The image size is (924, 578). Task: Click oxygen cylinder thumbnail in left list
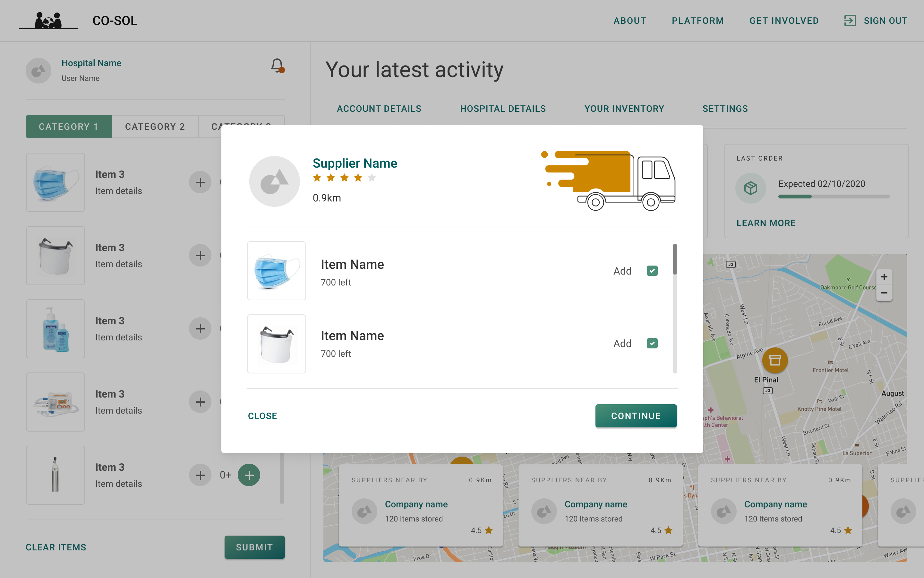tap(56, 475)
